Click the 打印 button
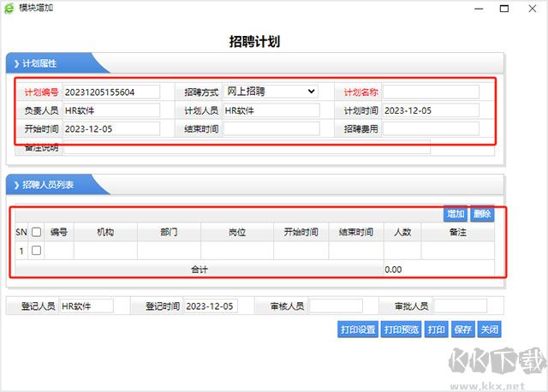 [x=436, y=330]
